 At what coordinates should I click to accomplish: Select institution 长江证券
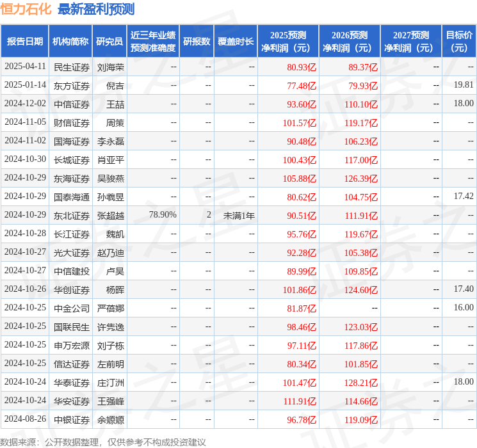pos(72,234)
